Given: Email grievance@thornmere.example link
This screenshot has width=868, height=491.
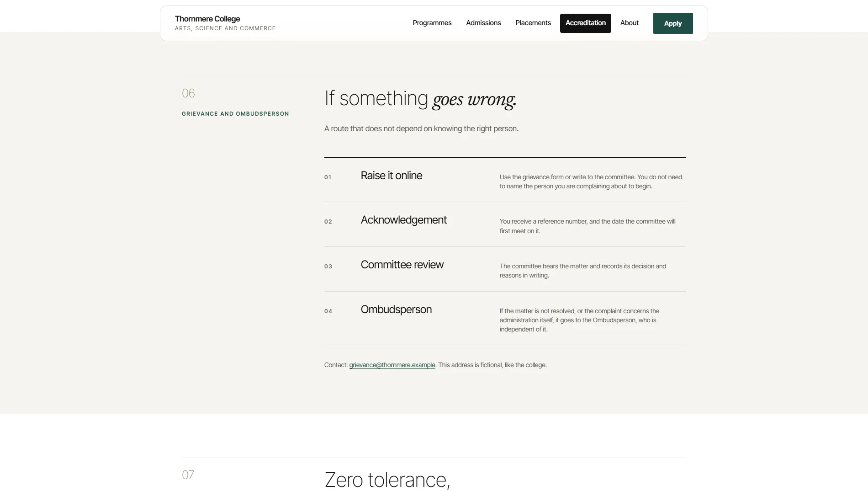Looking at the screenshot, I should 392,365.
